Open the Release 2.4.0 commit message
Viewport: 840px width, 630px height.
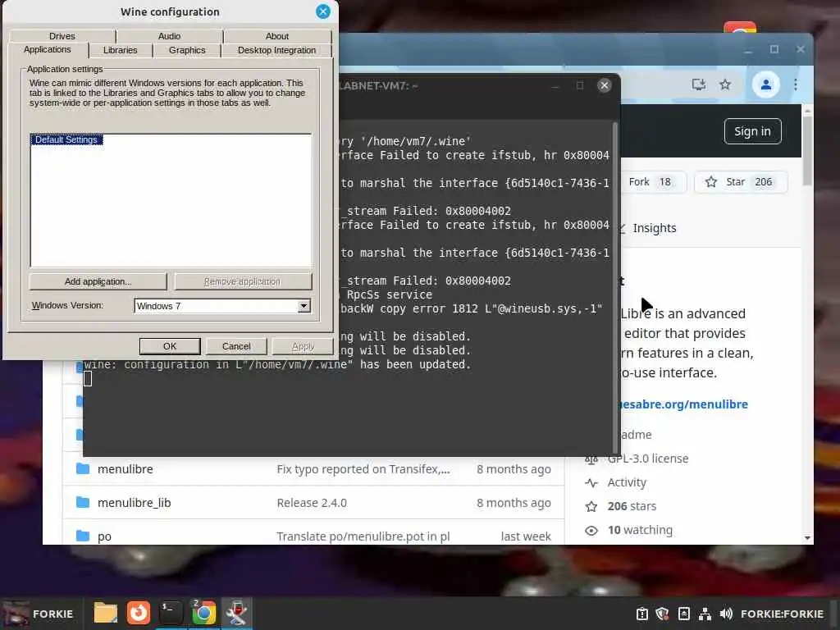(x=312, y=503)
